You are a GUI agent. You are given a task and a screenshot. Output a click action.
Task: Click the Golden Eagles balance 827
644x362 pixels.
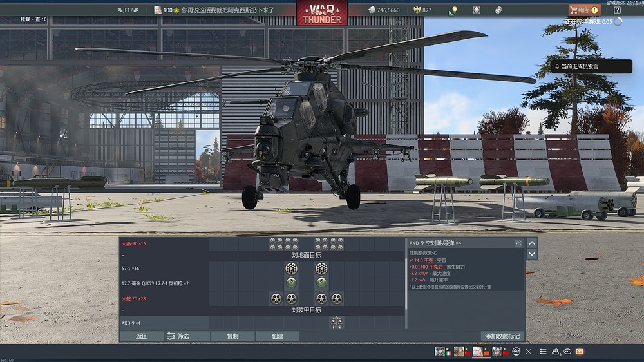click(422, 10)
